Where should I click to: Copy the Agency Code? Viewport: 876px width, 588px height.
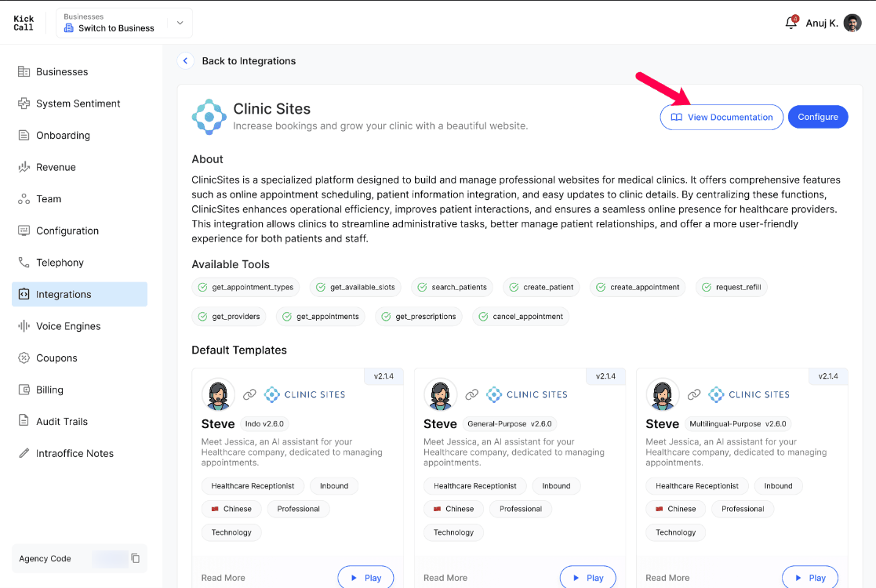pyautogui.click(x=135, y=558)
